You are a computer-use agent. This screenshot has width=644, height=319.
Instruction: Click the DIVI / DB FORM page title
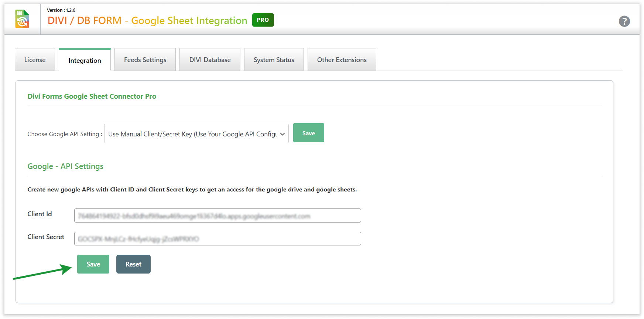pyautogui.click(x=147, y=21)
